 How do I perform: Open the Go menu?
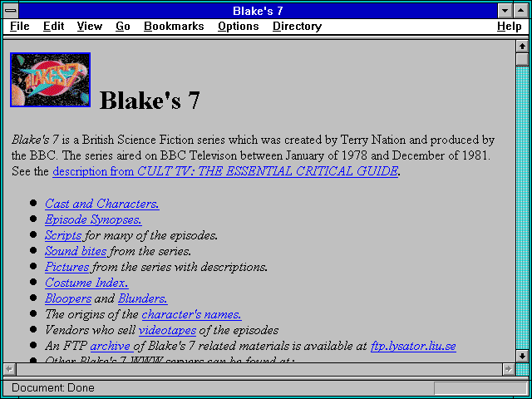pos(123,27)
